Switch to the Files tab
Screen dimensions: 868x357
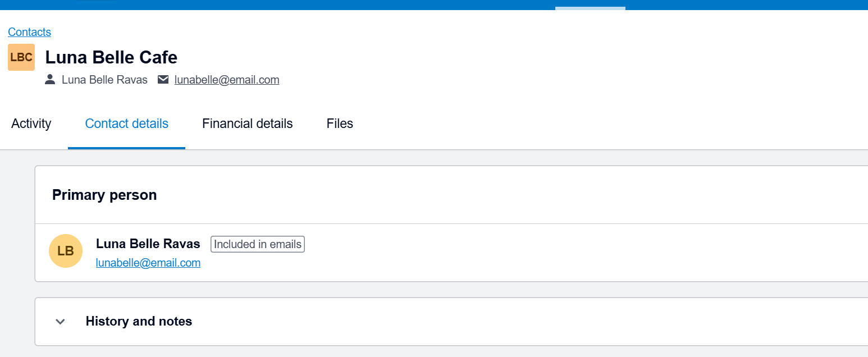[340, 123]
